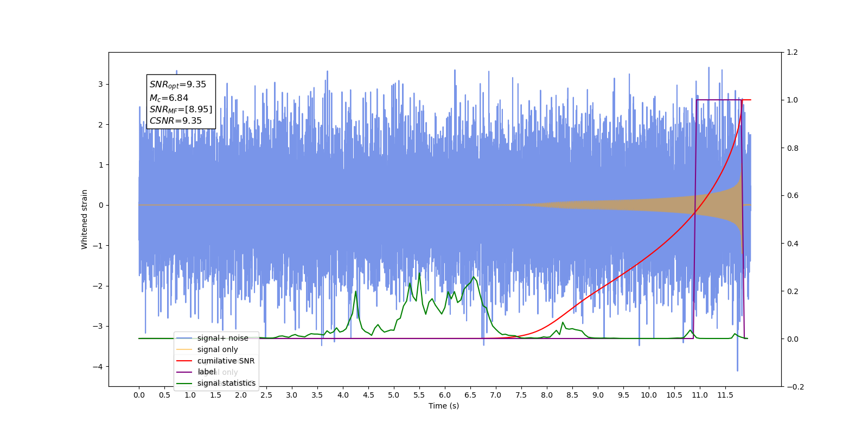Click the SNRMF=[8.95] annotation text
This screenshot has width=868, height=434.
tap(181, 110)
